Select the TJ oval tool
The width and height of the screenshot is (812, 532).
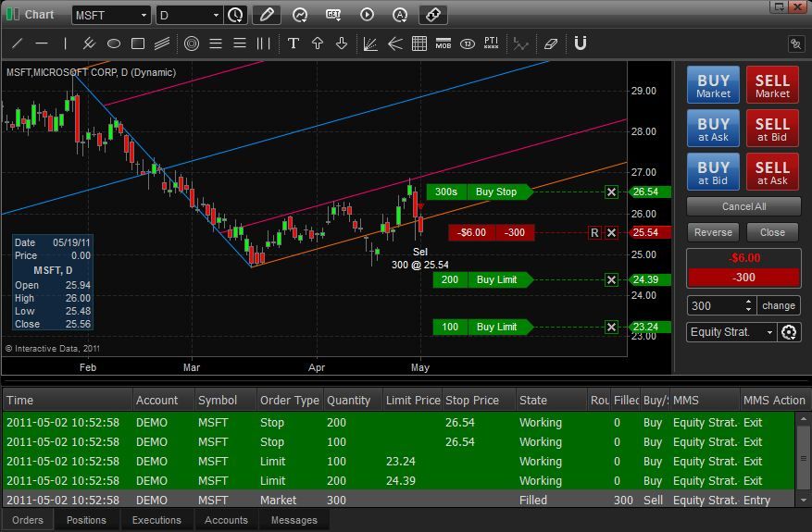point(468,44)
